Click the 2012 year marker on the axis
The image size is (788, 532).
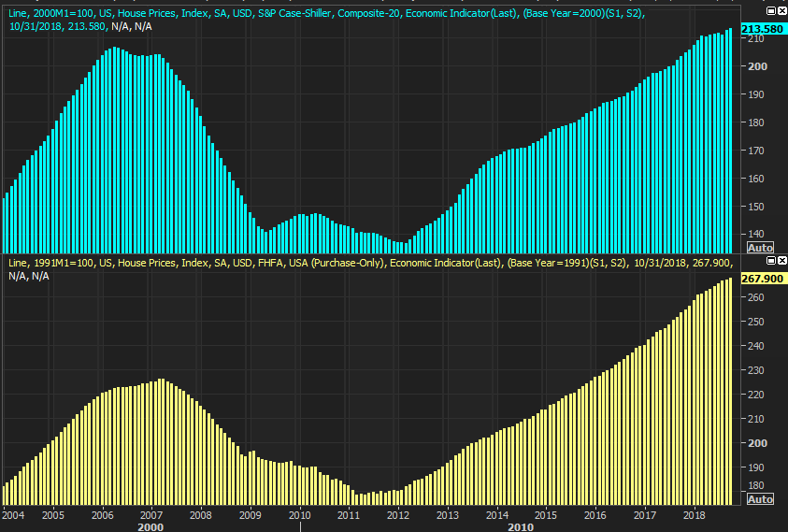[398, 514]
